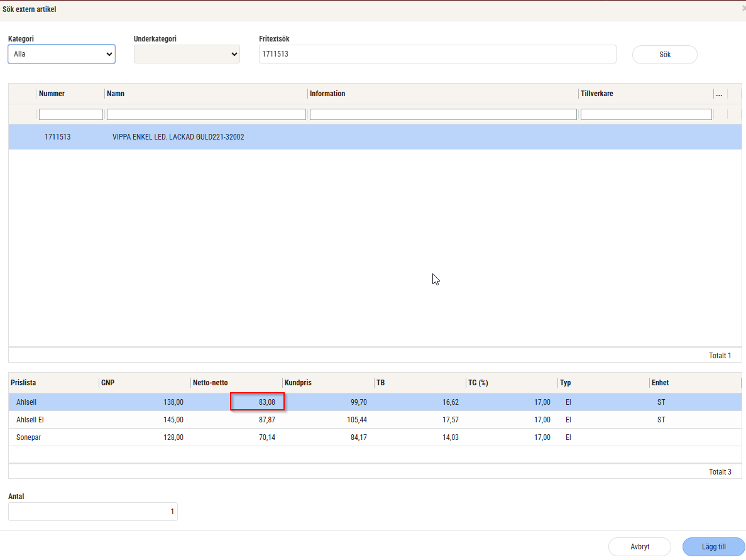This screenshot has height=560, width=746.
Task: Sort results by Namn column header
Action: [x=116, y=94]
